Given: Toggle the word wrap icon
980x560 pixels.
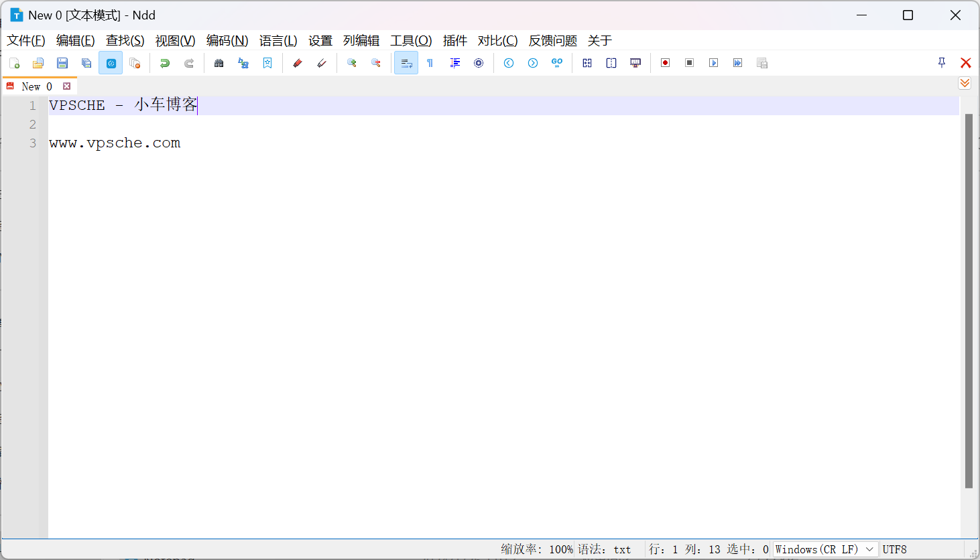Looking at the screenshot, I should pos(406,63).
